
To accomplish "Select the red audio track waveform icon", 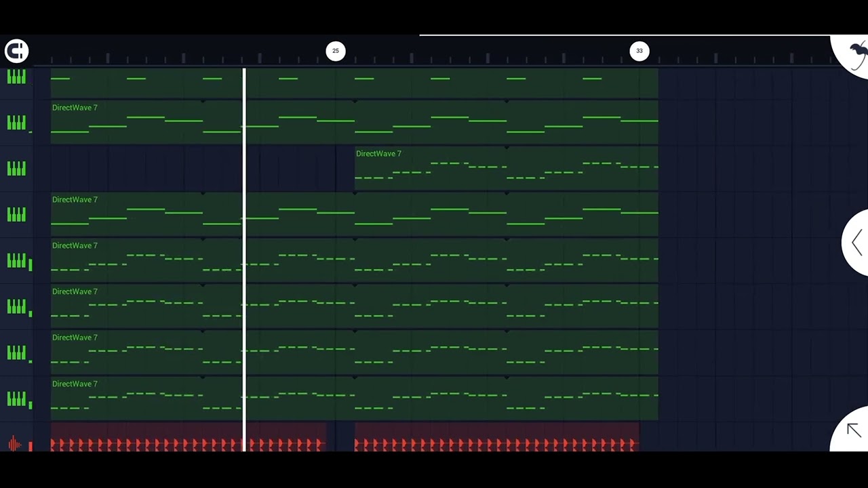I will [16, 445].
